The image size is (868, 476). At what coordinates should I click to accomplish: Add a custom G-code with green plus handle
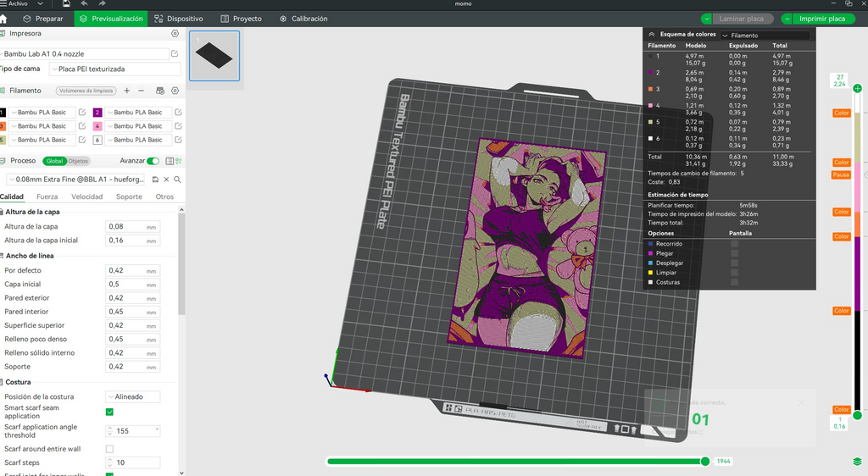click(858, 88)
